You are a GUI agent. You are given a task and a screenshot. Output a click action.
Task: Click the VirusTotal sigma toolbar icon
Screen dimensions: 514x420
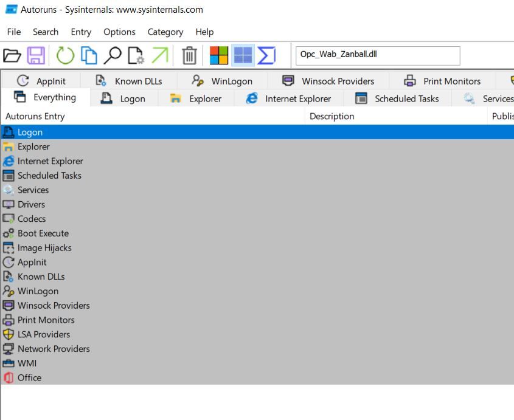coord(266,55)
